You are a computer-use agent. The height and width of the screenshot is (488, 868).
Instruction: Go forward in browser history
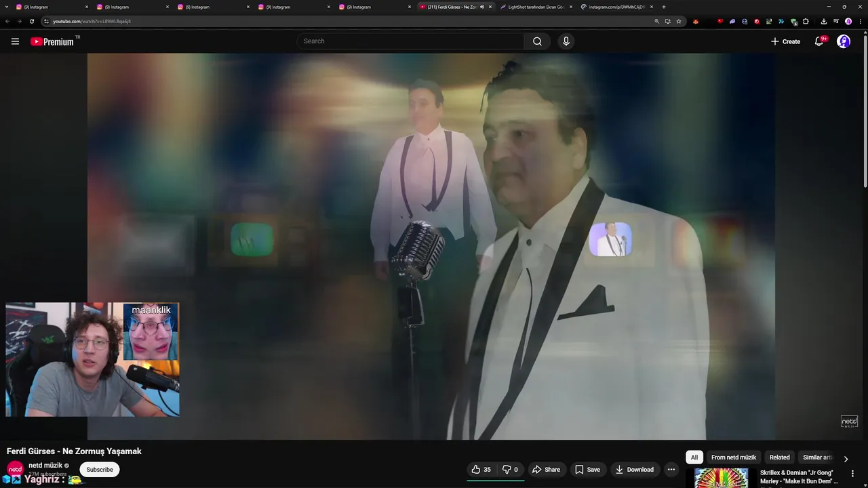[19, 21]
